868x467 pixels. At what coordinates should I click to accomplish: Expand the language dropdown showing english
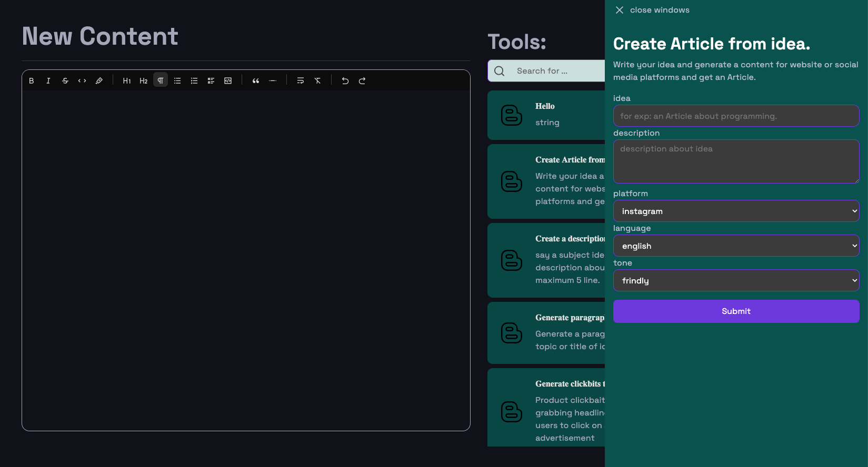pos(736,246)
